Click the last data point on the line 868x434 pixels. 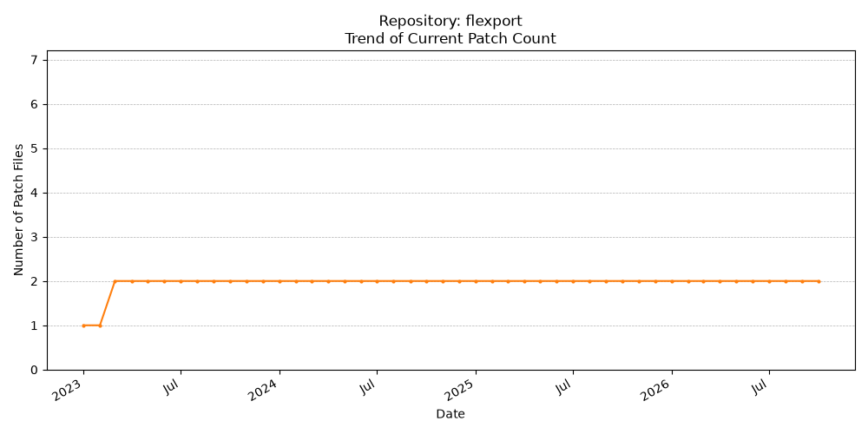point(819,281)
